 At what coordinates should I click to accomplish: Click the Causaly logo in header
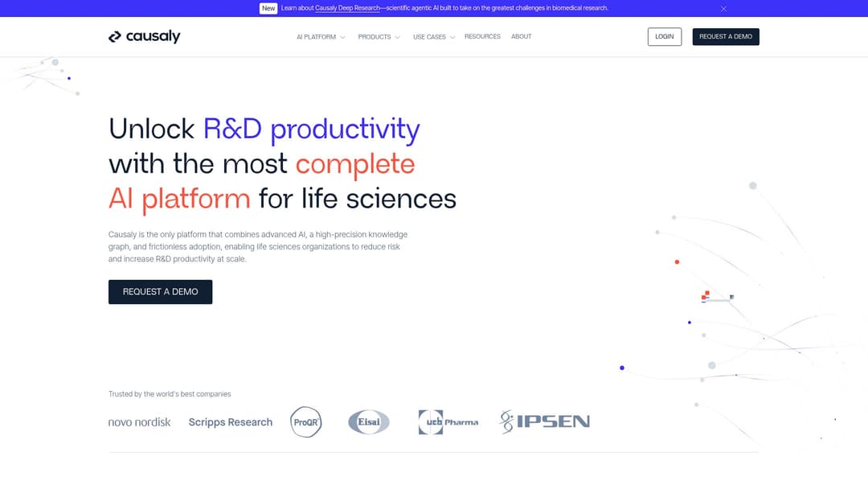point(145,37)
